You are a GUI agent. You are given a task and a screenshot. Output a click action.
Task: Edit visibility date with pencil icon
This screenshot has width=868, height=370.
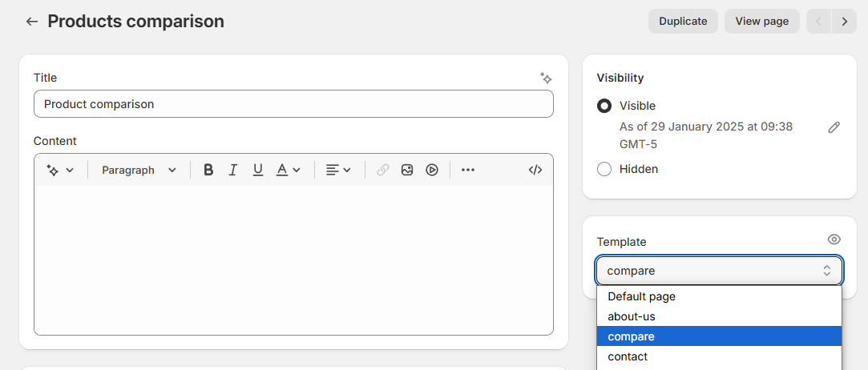tap(834, 127)
